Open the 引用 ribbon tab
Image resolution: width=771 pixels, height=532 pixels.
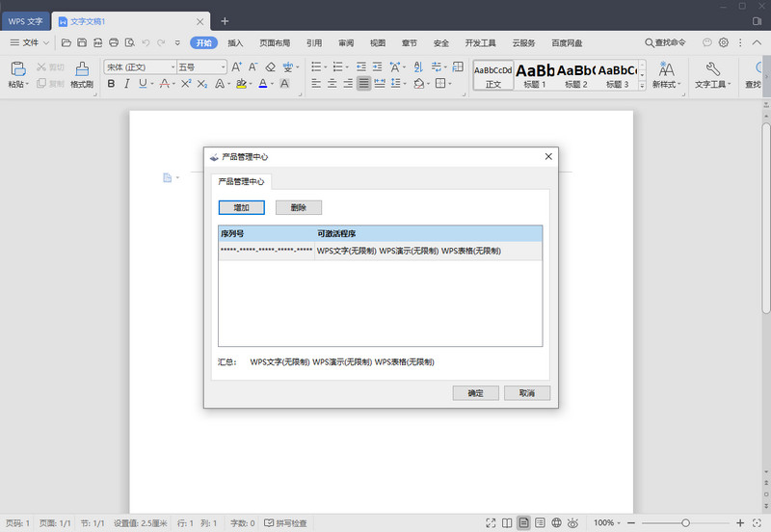(x=314, y=42)
